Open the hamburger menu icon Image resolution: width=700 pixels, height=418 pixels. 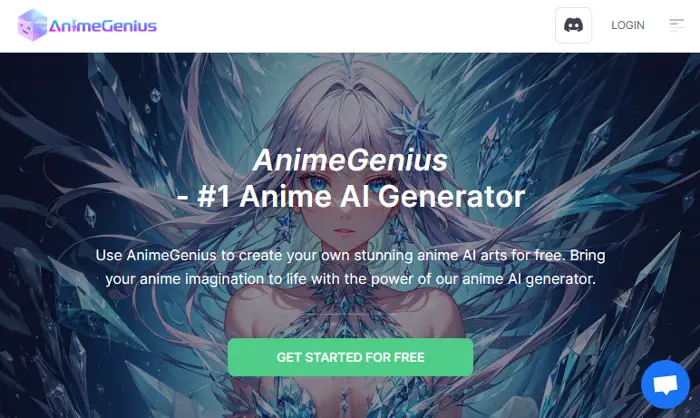[x=676, y=25]
